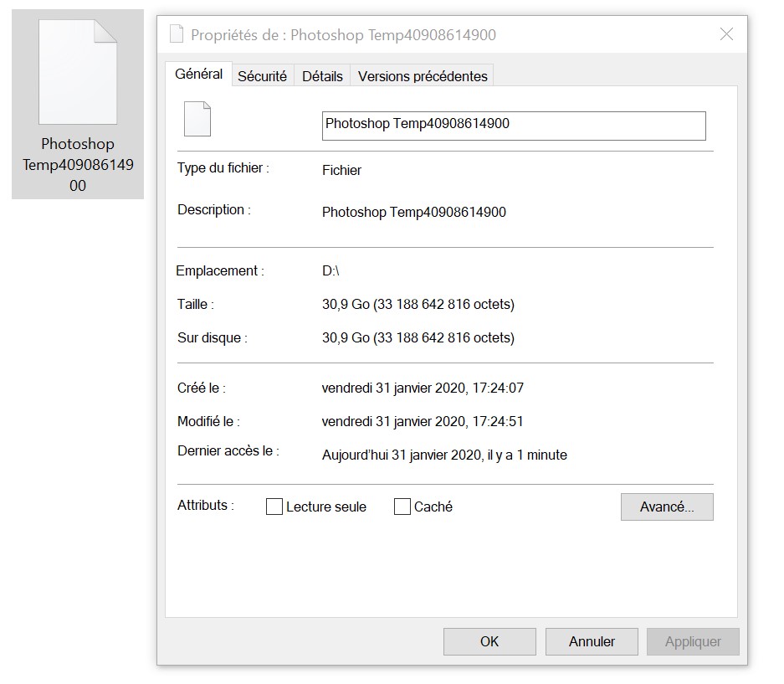This screenshot has width=784, height=684.
Task: Click the Type du fichier : label
Action: tap(223, 168)
